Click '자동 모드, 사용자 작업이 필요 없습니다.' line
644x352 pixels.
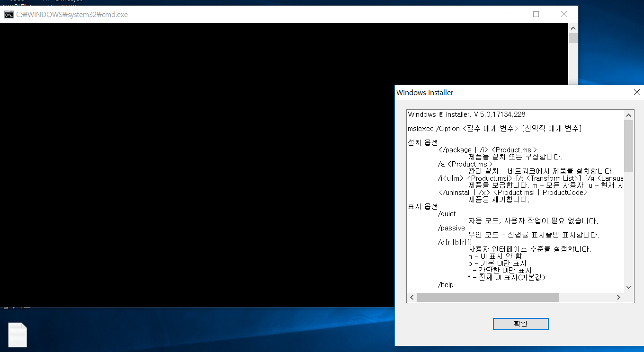click(534, 221)
